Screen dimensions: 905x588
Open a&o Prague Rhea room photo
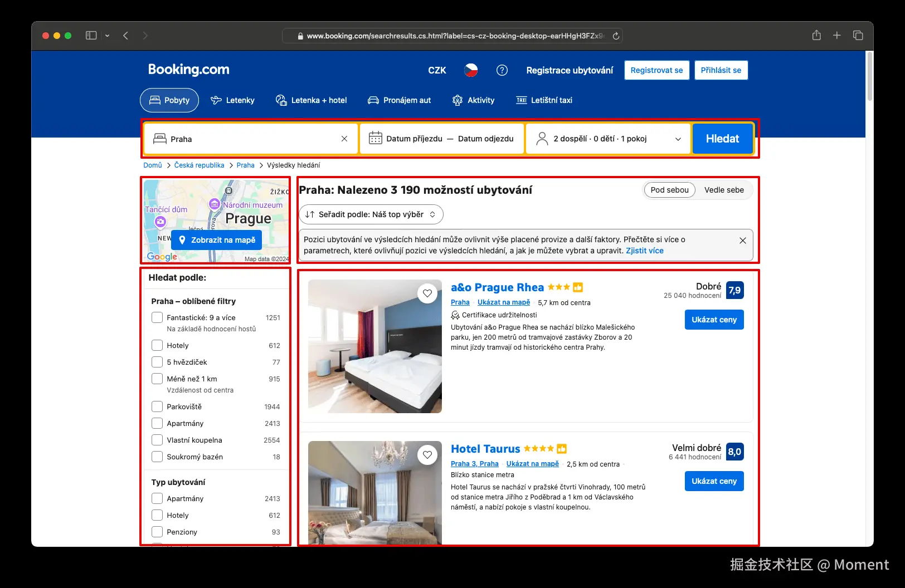point(375,346)
